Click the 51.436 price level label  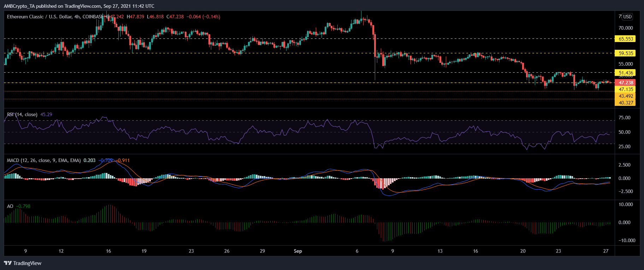tap(625, 73)
